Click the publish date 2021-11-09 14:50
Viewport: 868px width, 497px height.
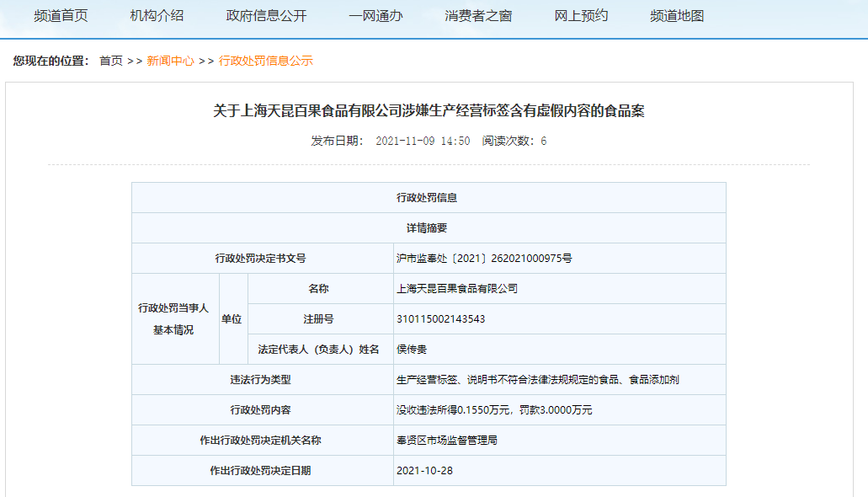pos(423,141)
